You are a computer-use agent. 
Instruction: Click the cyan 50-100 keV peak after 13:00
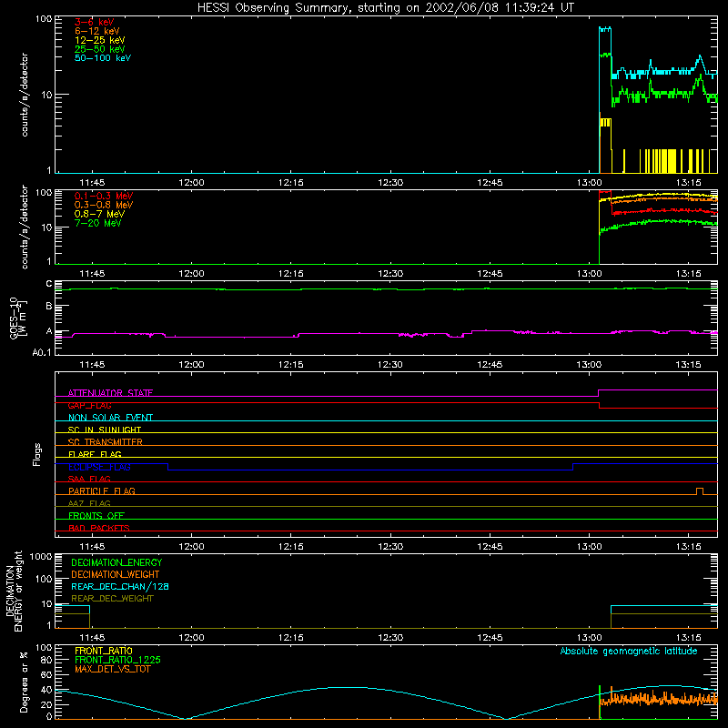pyautogui.click(x=605, y=29)
